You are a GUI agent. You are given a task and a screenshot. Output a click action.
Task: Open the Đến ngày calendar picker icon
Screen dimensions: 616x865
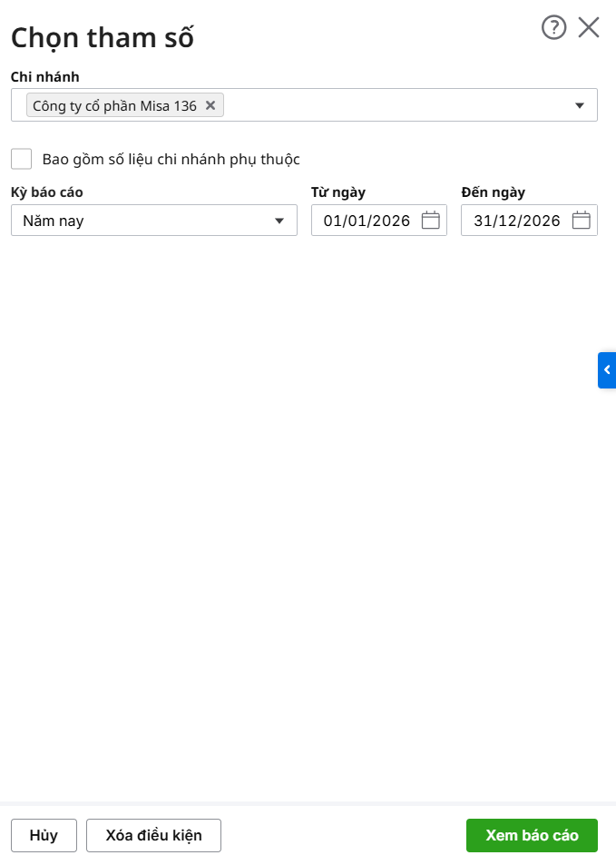[582, 220]
